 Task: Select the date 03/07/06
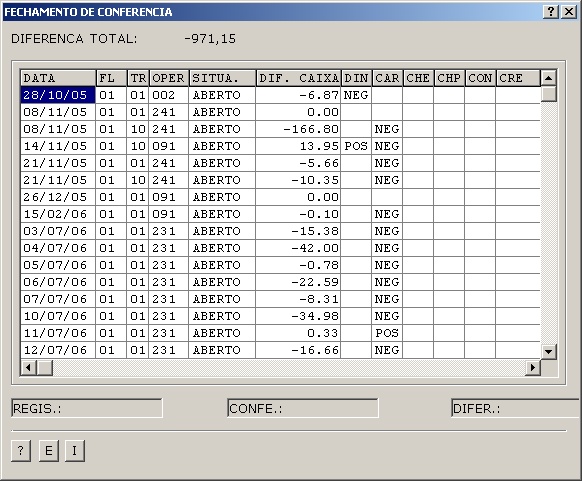pyautogui.click(x=55, y=231)
